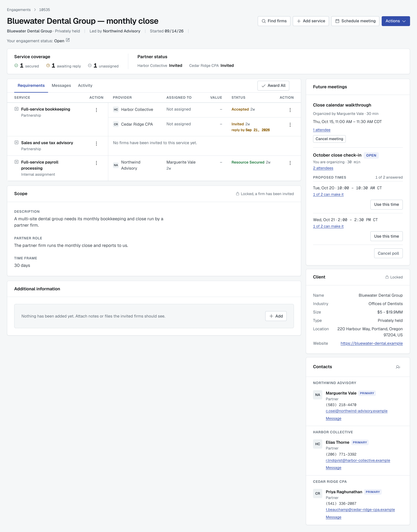The height and width of the screenshot is (532, 417).
Task: Click the add contact icon in Contacts
Action: (x=398, y=367)
